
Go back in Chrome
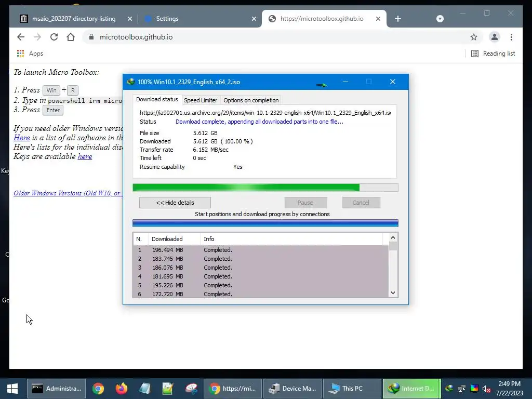21,37
